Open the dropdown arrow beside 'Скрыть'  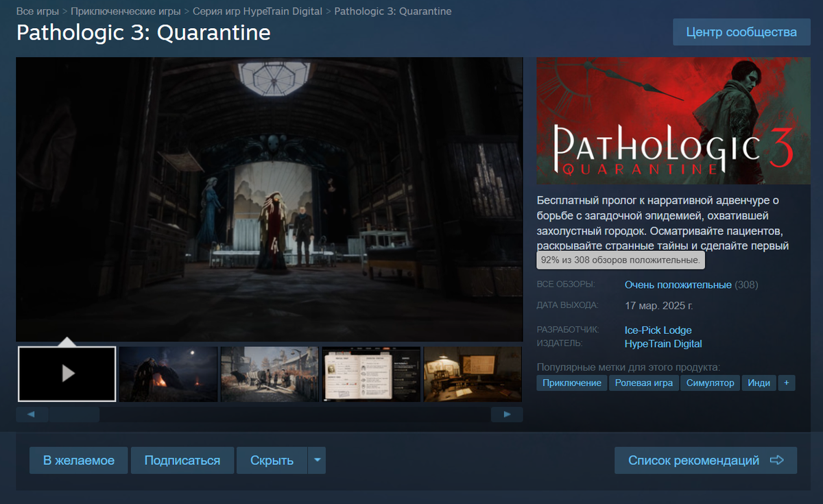[x=317, y=460]
